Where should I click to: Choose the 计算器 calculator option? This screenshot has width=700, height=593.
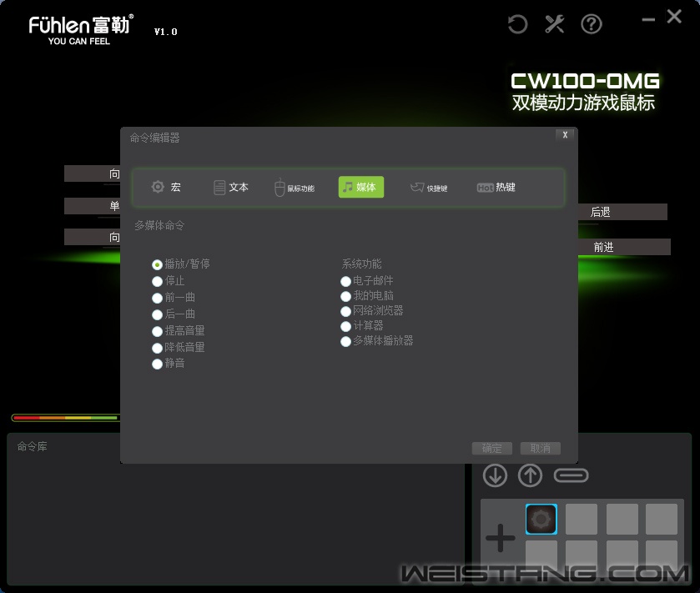click(345, 326)
